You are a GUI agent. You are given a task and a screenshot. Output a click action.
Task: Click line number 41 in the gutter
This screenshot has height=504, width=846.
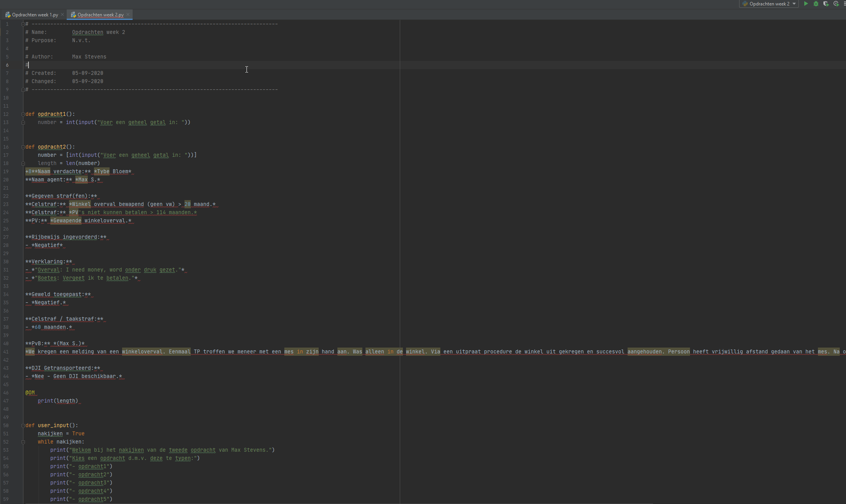coord(6,352)
